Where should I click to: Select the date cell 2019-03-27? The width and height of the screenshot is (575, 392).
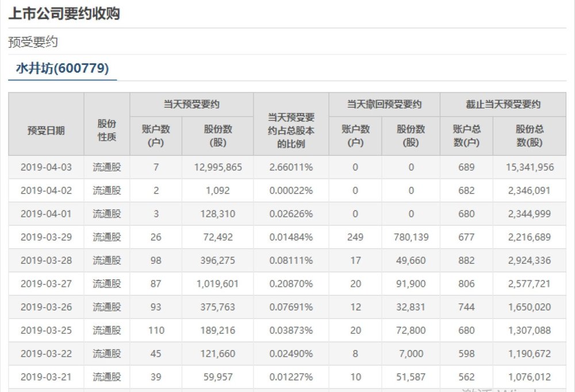pyautogui.click(x=46, y=284)
